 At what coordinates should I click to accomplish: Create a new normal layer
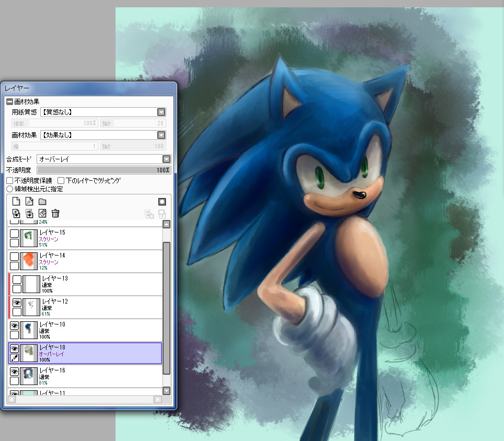(16, 201)
